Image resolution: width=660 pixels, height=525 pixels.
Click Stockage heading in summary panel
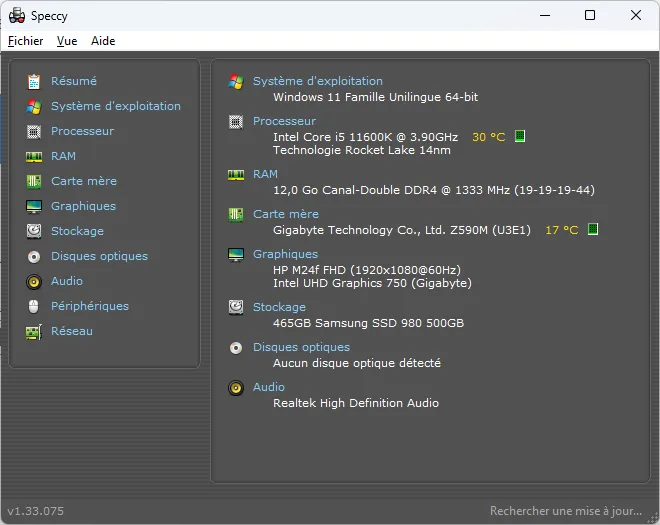tap(279, 307)
